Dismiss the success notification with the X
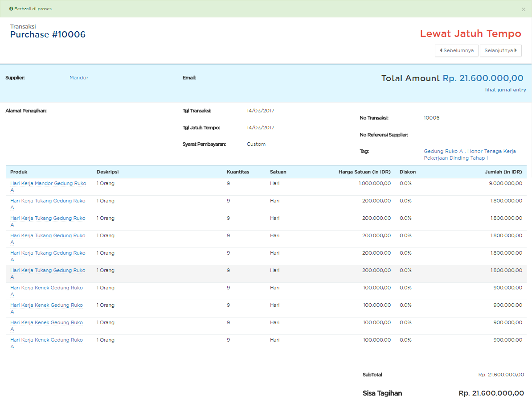Screen dimensions: 532x400 pyautogui.click(x=523, y=9)
